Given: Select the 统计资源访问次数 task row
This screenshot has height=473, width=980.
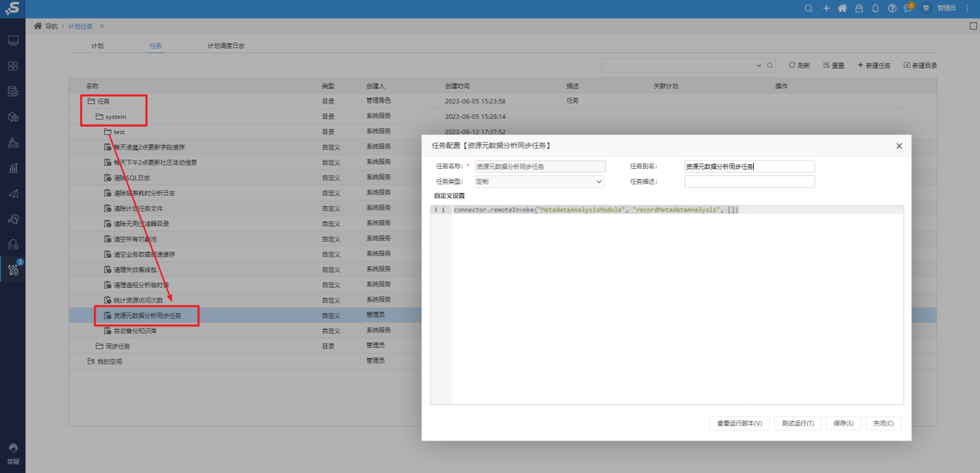Looking at the screenshot, I should [138, 299].
